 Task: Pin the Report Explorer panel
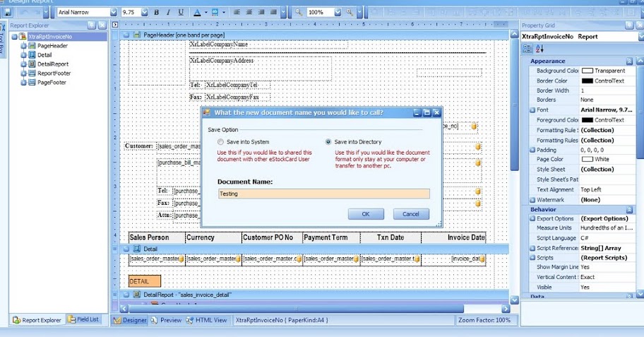click(x=92, y=25)
